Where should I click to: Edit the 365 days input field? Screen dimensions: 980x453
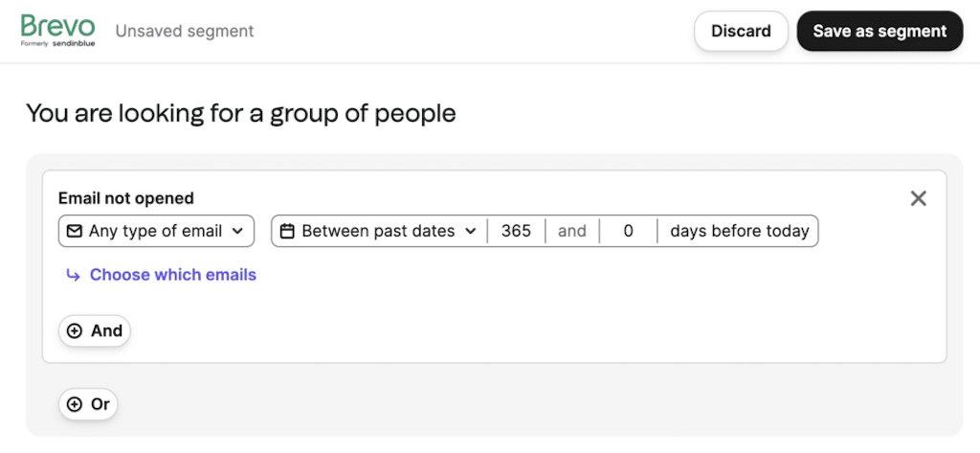pos(516,231)
